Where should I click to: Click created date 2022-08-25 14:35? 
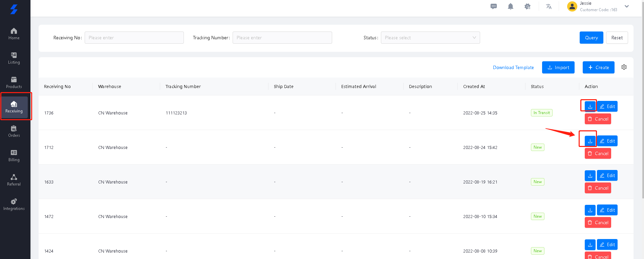click(480, 113)
